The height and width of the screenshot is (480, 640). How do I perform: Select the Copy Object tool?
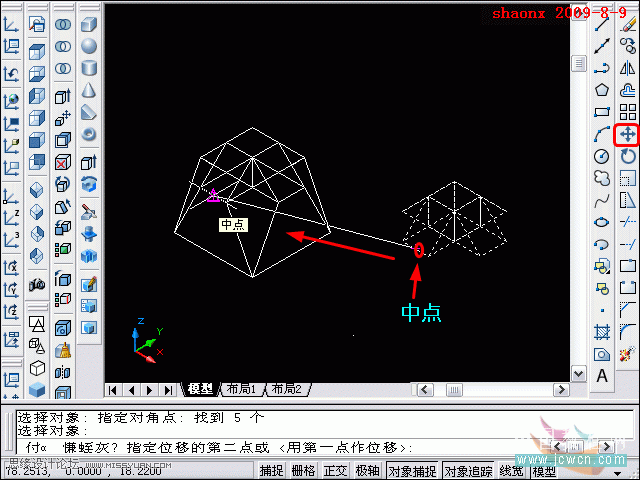(628, 46)
